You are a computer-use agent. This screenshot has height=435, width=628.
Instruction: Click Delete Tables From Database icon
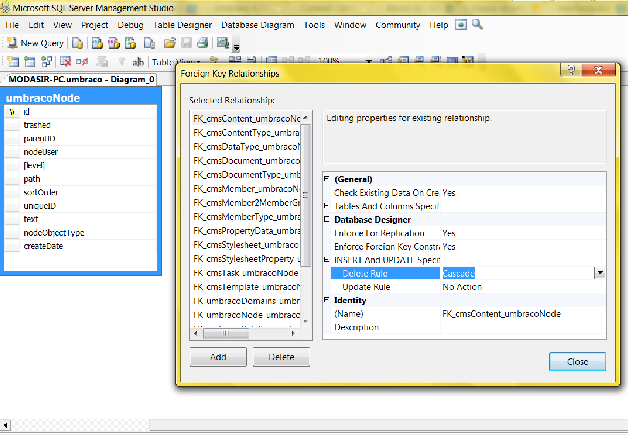[65, 61]
